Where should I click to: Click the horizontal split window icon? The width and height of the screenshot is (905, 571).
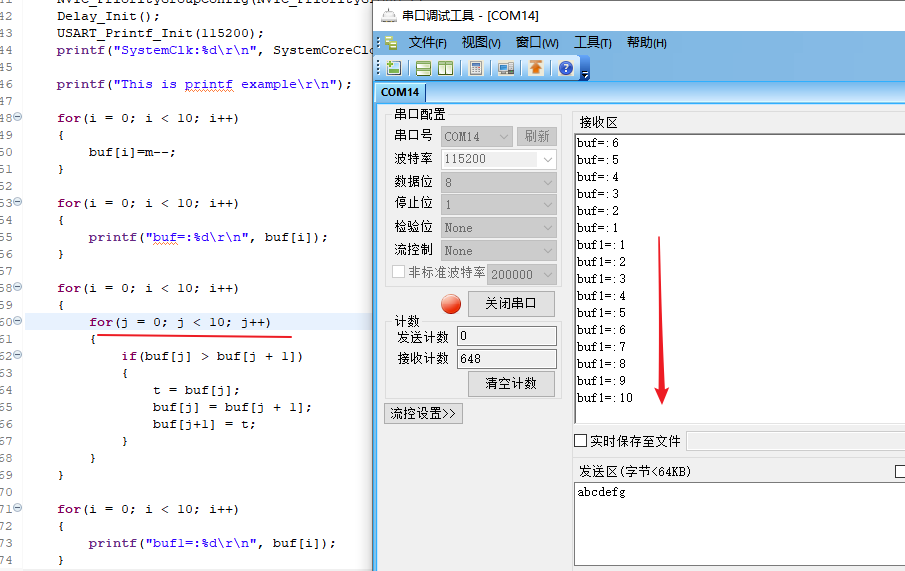(424, 68)
